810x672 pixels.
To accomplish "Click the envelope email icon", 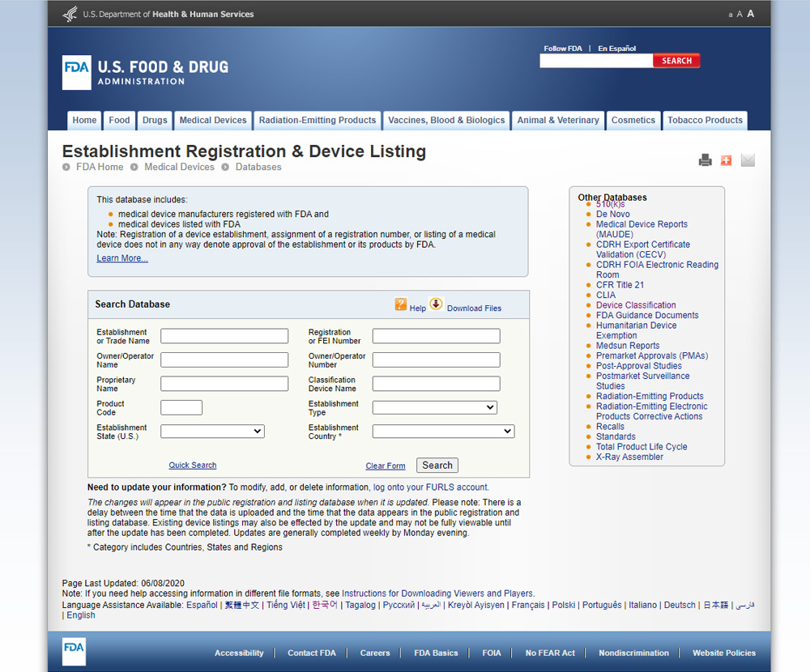I will click(748, 160).
